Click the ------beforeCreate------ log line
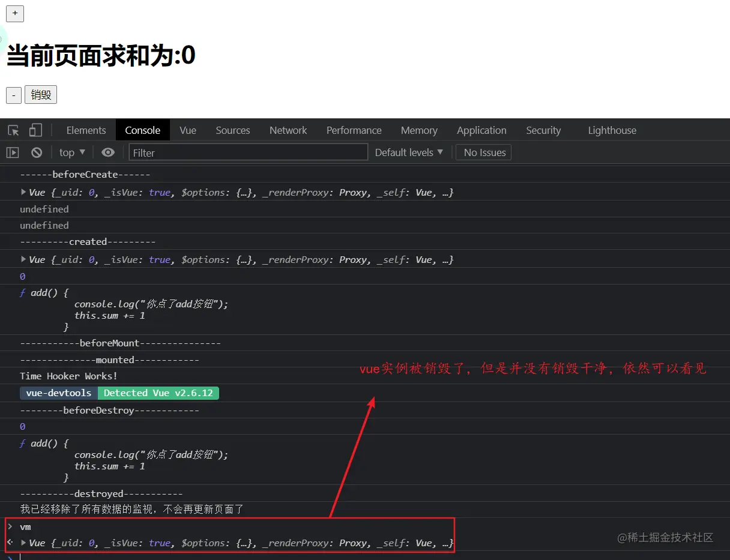The height and width of the screenshot is (560, 730). coord(85,175)
